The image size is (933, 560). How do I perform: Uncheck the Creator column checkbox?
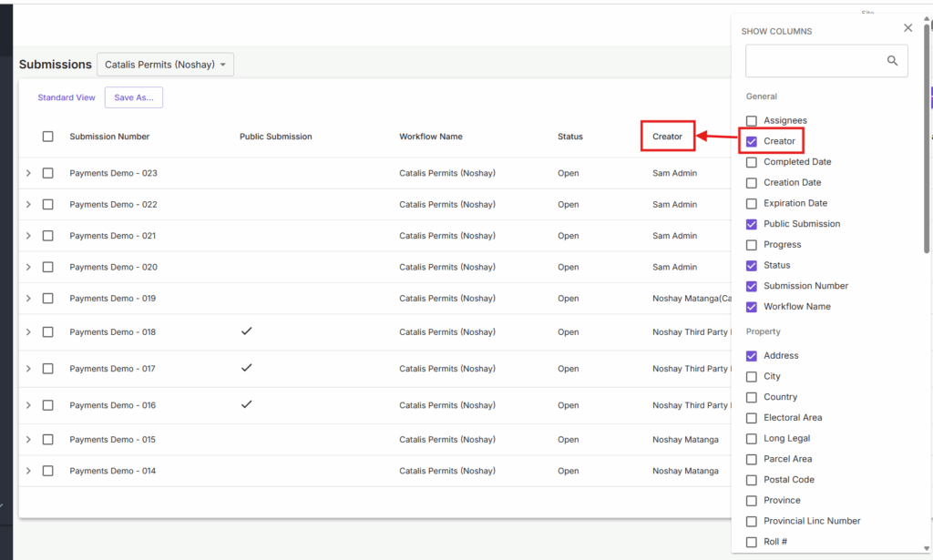(x=752, y=141)
